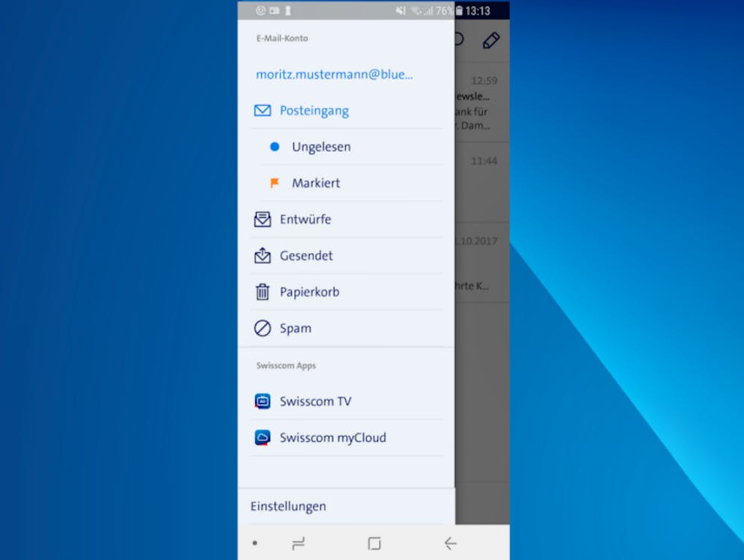Open the Gesendet folder
Screen dimensions: 744x560
coord(306,255)
